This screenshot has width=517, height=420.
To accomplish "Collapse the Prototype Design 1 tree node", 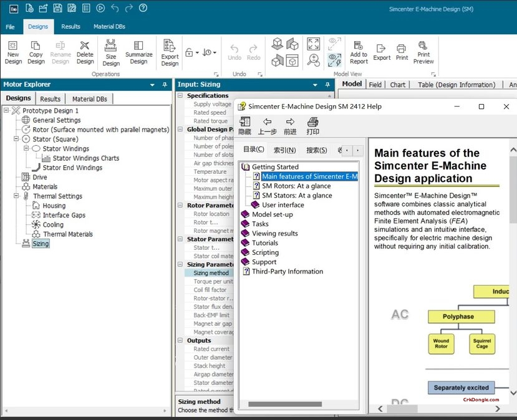I will click(x=6, y=110).
